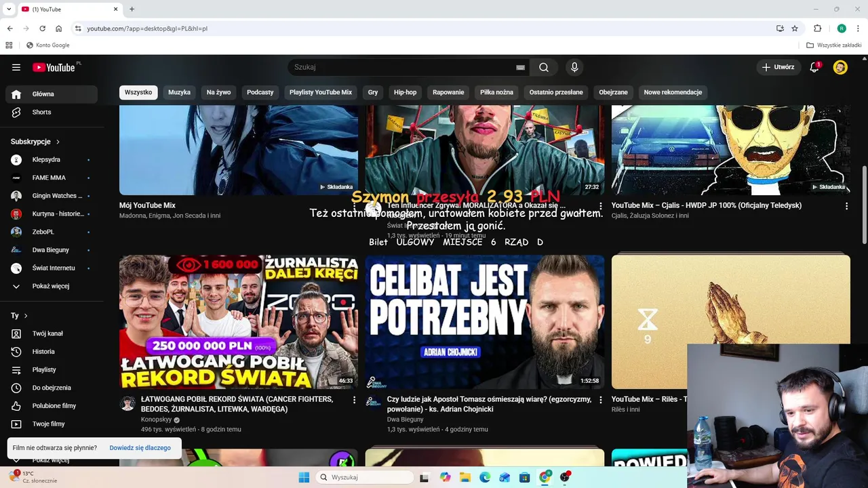This screenshot has height=488, width=868.
Task: Select the Muzyka filter chip
Action: click(179, 92)
